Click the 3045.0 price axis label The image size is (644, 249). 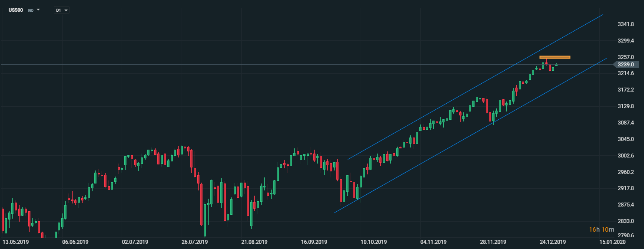[626, 139]
